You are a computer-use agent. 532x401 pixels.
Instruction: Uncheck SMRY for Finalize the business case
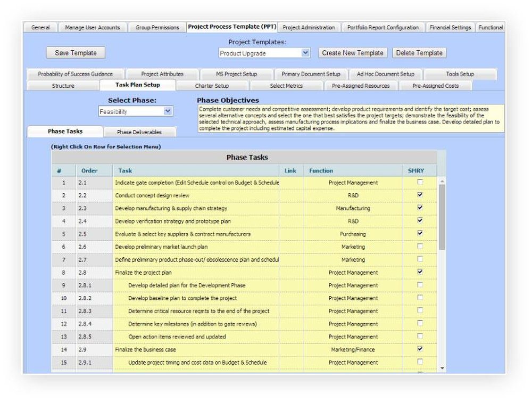pos(420,349)
